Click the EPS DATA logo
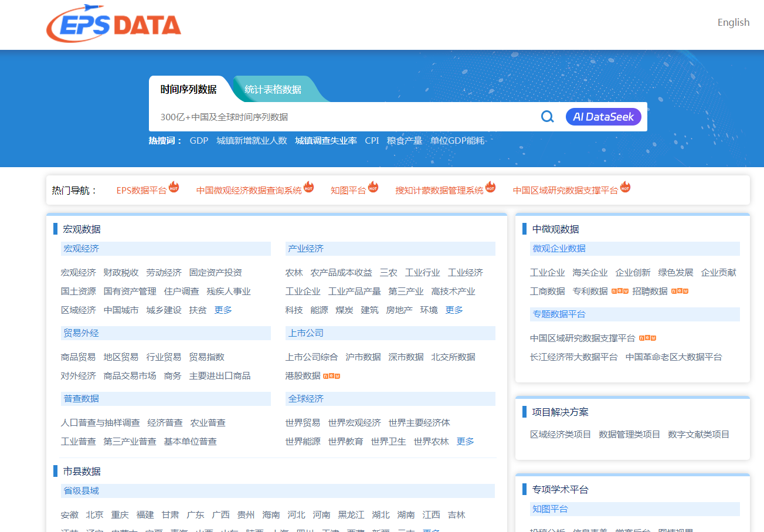Screen dimensions: 764x532 pos(114,25)
